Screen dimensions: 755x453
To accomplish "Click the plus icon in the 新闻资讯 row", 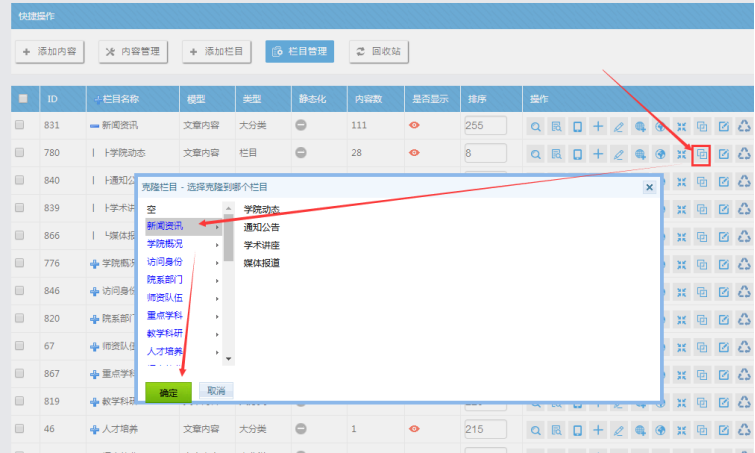I will [597, 126].
